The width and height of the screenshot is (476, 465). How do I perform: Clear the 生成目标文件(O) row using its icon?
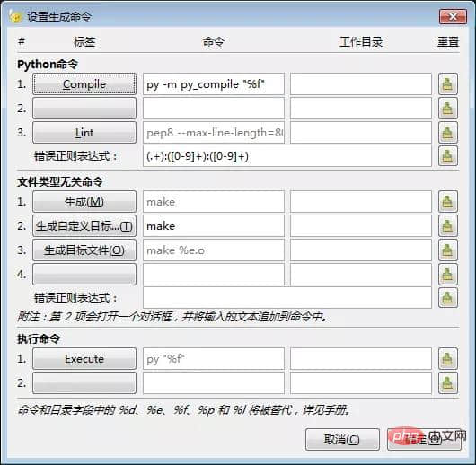point(448,250)
